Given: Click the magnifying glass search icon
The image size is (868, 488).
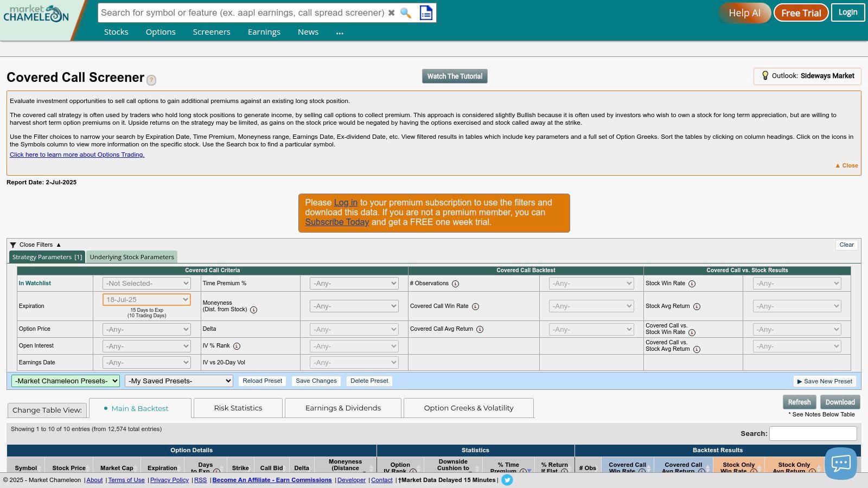Looking at the screenshot, I should (x=406, y=12).
